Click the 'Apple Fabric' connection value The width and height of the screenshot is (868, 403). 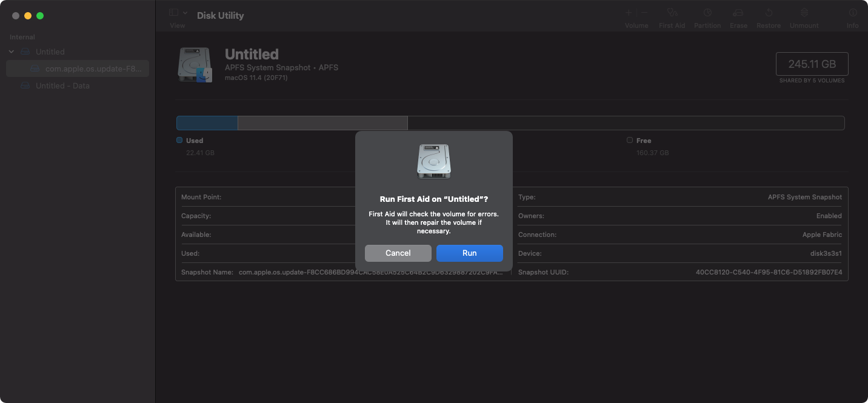[822, 235]
